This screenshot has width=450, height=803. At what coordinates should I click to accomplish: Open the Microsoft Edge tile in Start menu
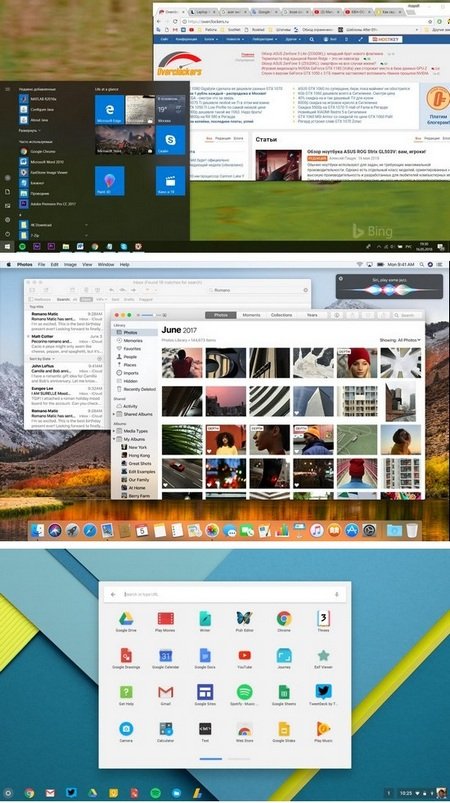[110, 110]
